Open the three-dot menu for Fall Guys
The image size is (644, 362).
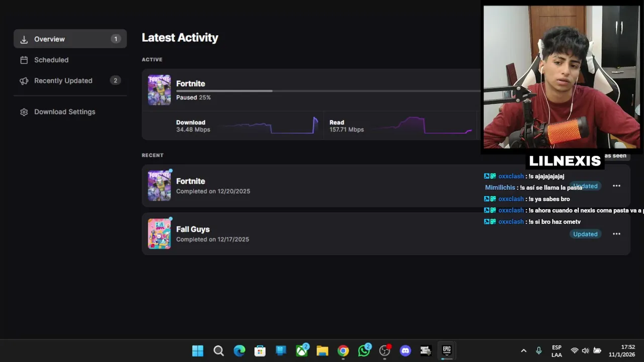click(616, 234)
